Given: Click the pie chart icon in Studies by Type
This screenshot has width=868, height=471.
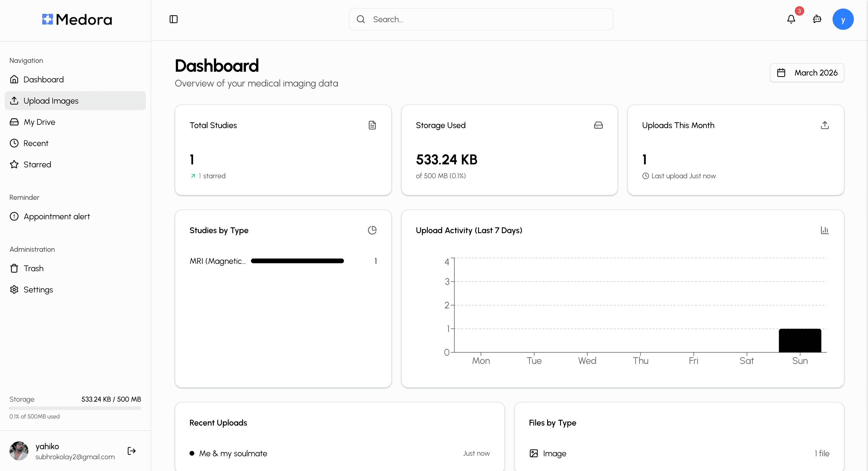Looking at the screenshot, I should 372,230.
